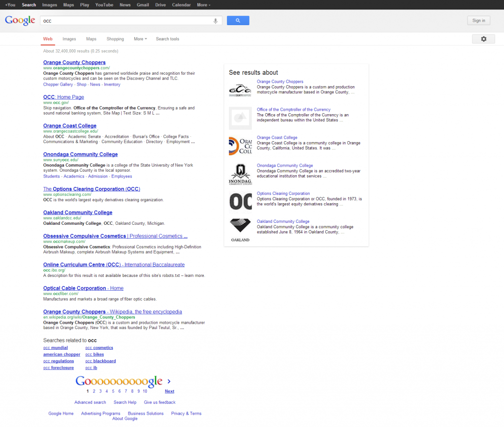Open Options Clearing Corporation panel link
The width and height of the screenshot is (504, 427).
pos(283,193)
